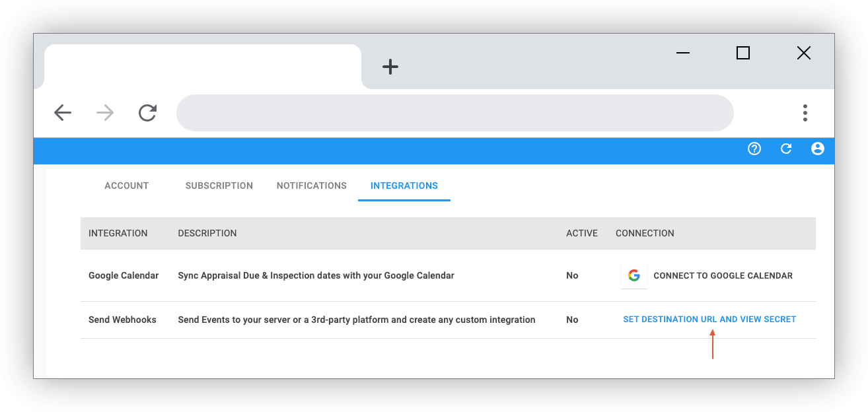Go back using the browser back arrow
This screenshot has width=868, height=412.
(63, 113)
